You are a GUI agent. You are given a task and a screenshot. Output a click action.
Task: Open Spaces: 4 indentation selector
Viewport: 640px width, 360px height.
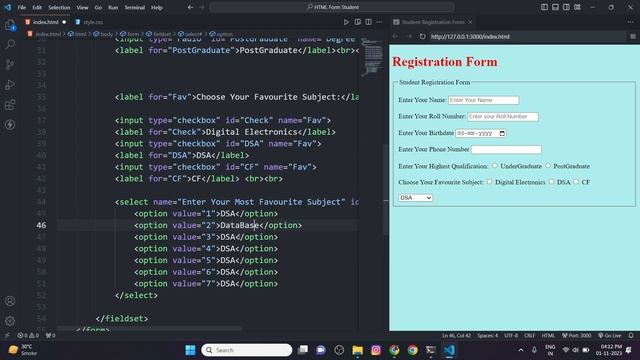(487, 336)
